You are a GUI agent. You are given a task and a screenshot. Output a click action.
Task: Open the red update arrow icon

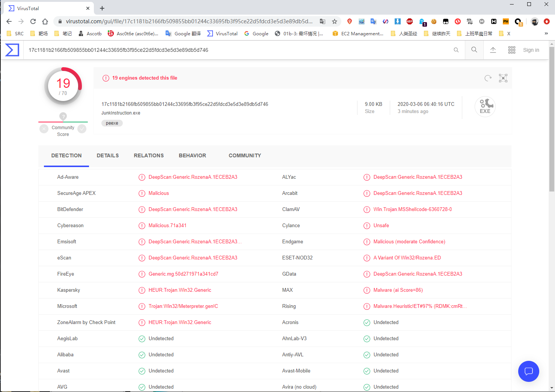click(547, 21)
